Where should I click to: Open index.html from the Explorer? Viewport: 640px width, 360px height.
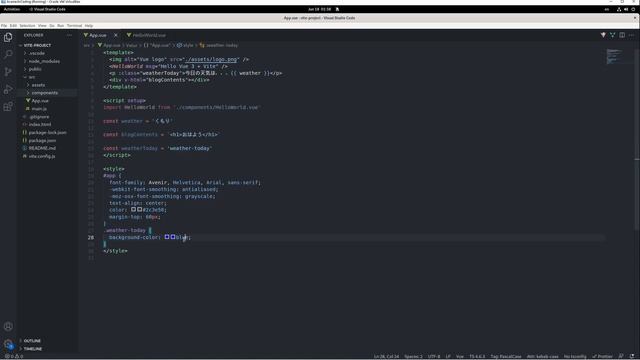pos(40,124)
